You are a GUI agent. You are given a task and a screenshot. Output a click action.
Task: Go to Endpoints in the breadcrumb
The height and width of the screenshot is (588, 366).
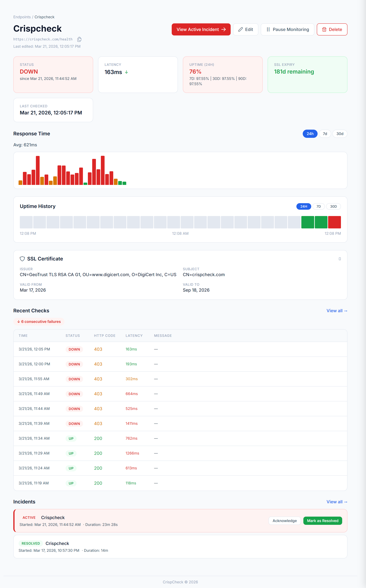coord(22,17)
